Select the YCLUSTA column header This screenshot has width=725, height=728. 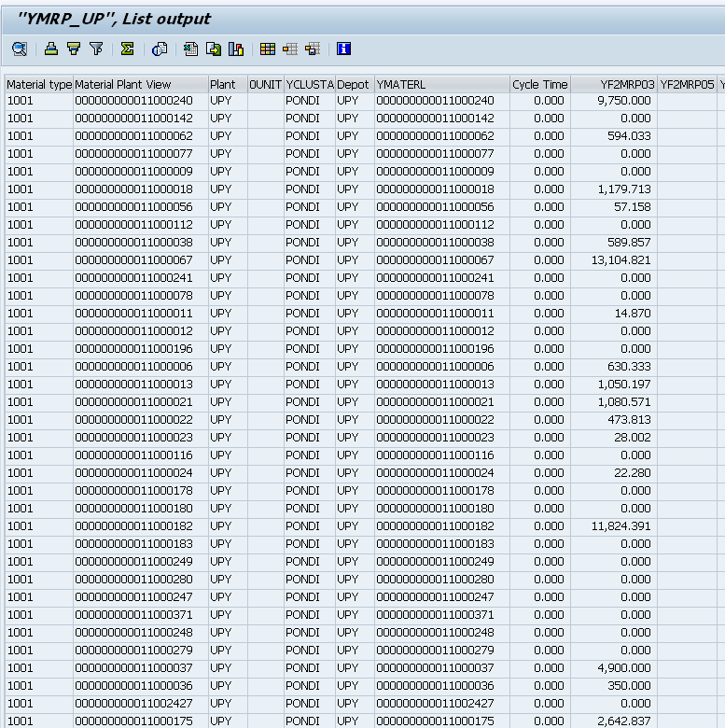(x=310, y=85)
